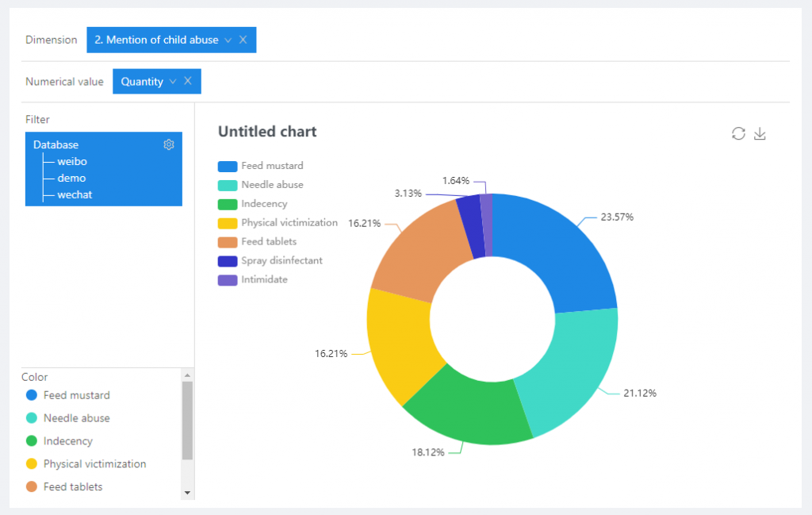Hide Spray disinfectant series via legend

click(x=270, y=261)
